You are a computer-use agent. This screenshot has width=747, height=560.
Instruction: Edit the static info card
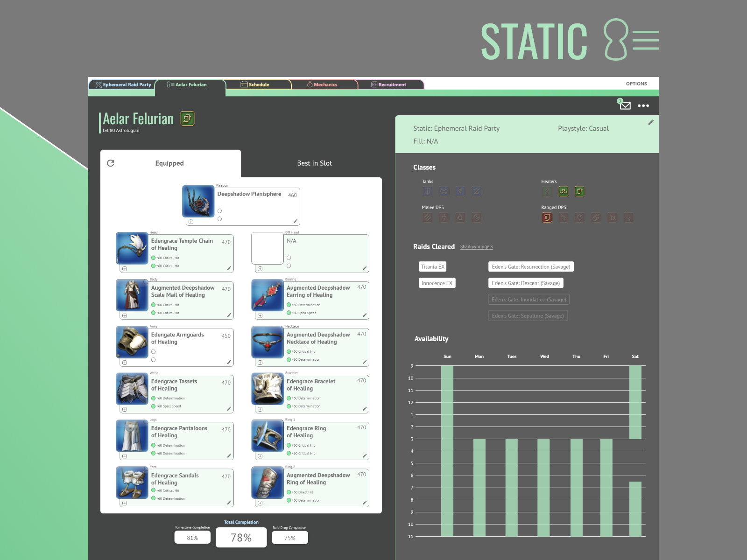pos(651,122)
